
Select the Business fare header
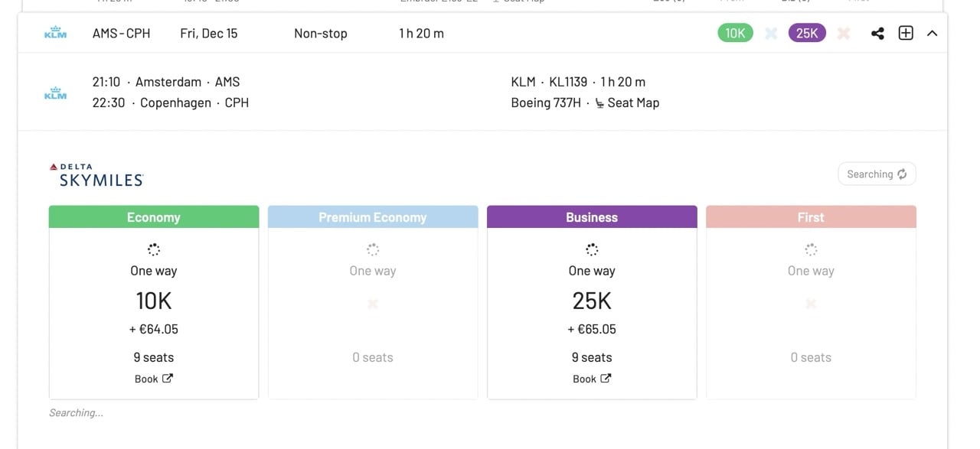pyautogui.click(x=592, y=217)
